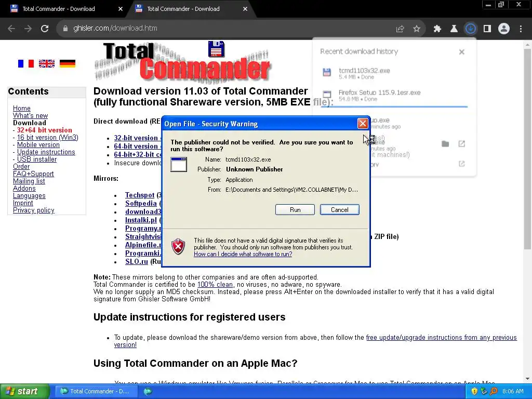Open Update instructions sidebar link

point(46,152)
